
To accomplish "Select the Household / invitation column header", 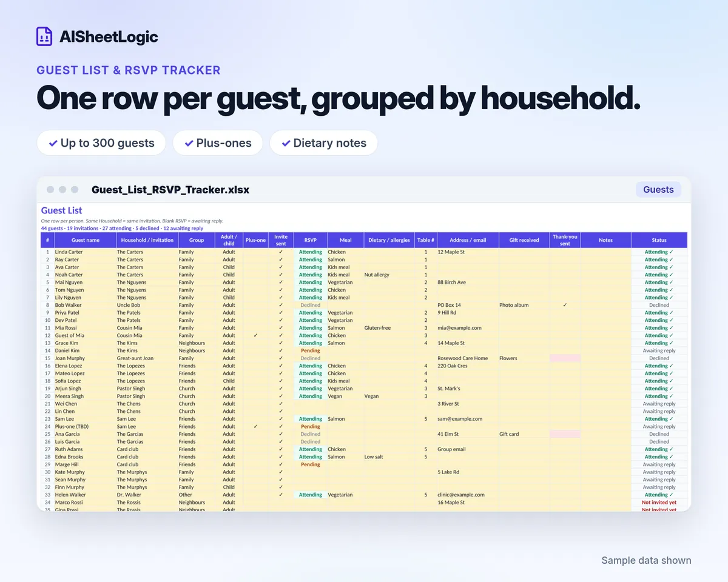I will 147,240.
